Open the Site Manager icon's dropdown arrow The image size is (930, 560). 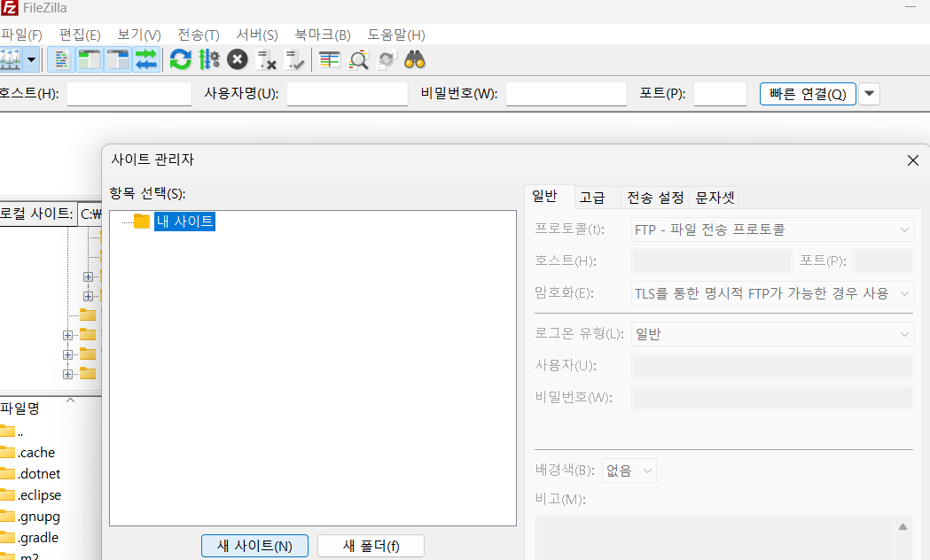click(x=31, y=60)
